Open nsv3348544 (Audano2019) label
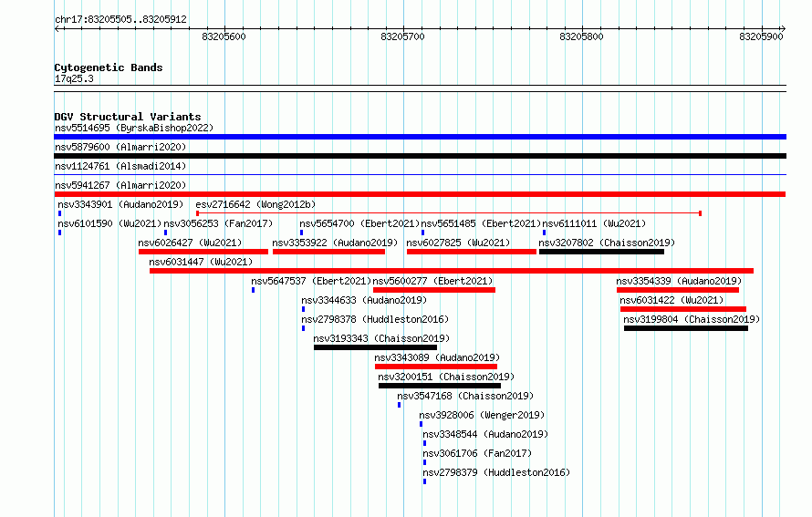This screenshot has width=812, height=517. [485, 434]
